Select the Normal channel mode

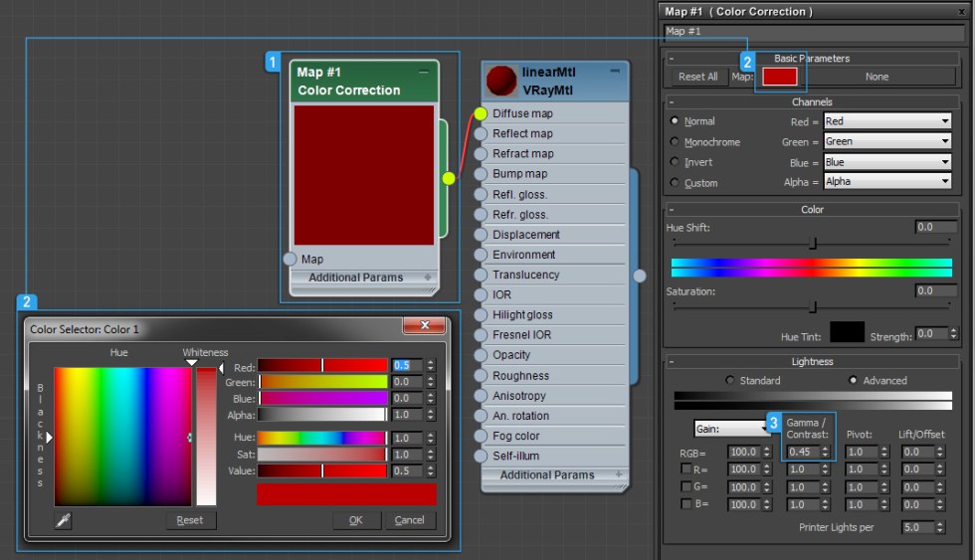[x=675, y=120]
